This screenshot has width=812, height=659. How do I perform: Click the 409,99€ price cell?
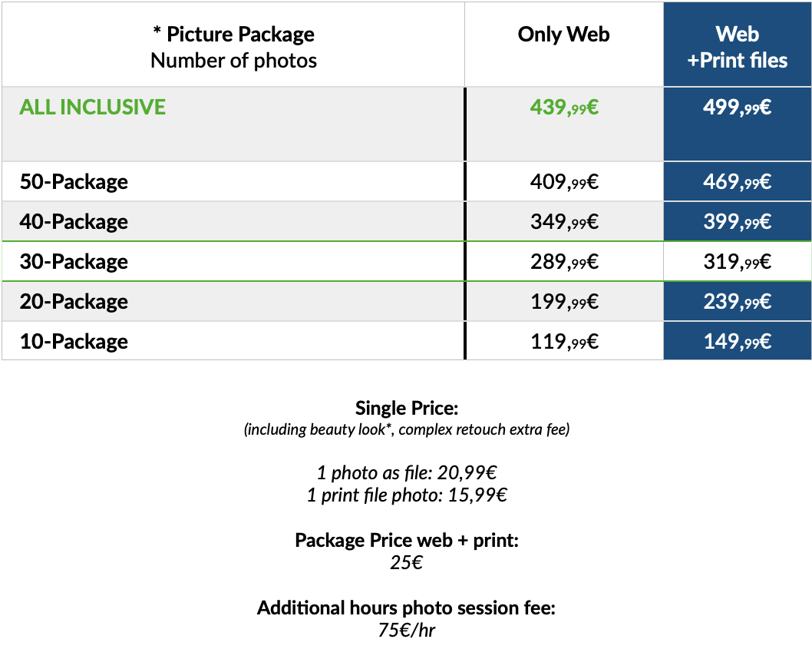(x=564, y=182)
